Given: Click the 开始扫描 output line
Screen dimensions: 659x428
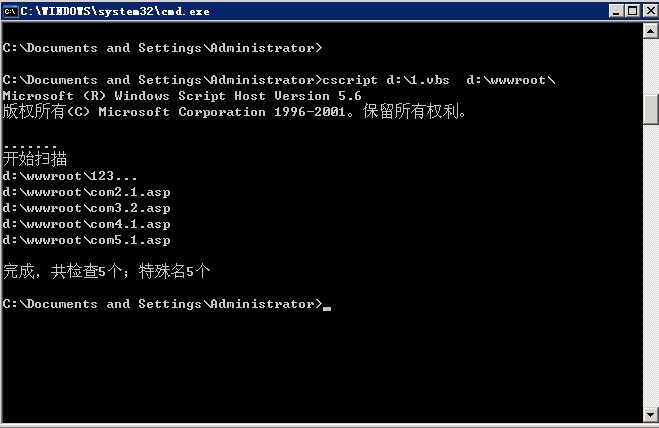Looking at the screenshot, I should [35, 159].
